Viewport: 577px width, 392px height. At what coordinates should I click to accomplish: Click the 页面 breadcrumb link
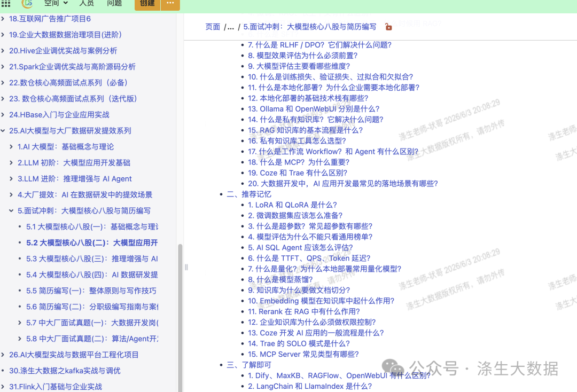click(213, 27)
